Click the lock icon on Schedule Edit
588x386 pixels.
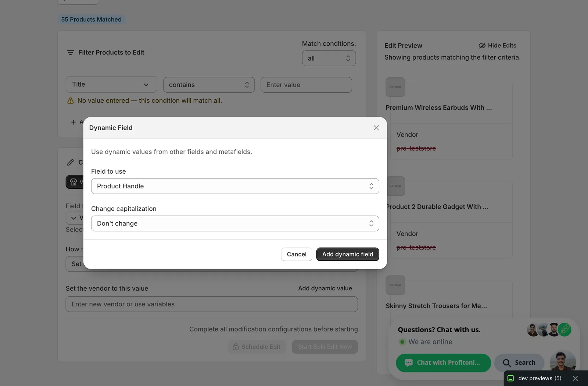(x=236, y=347)
